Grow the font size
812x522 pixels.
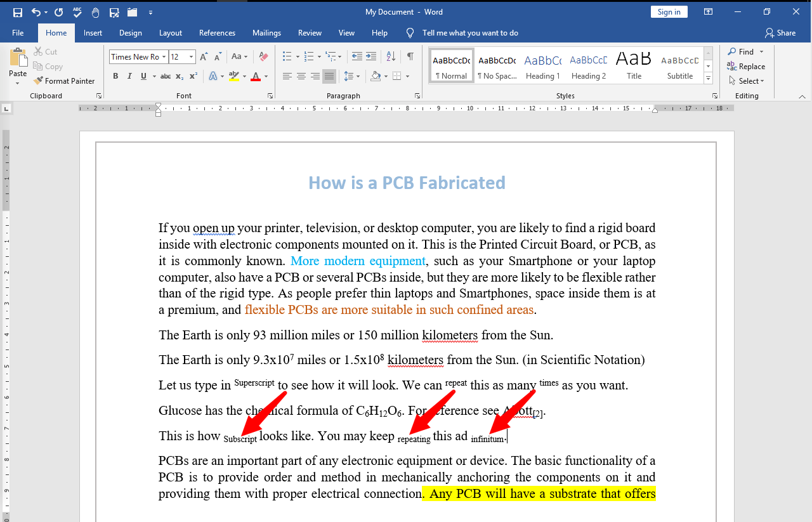click(204, 56)
